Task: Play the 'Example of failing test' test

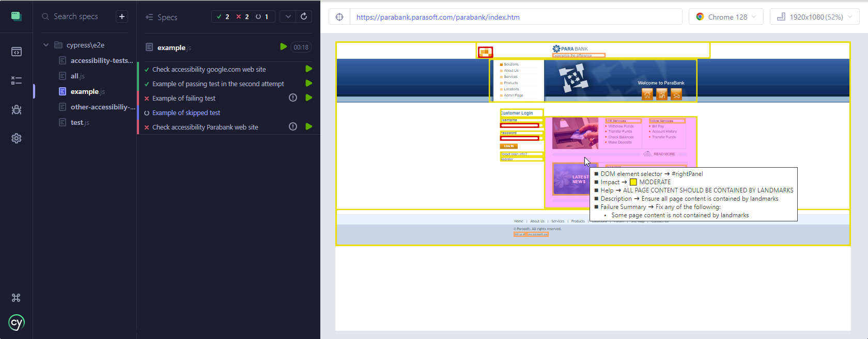Action: 309,98
